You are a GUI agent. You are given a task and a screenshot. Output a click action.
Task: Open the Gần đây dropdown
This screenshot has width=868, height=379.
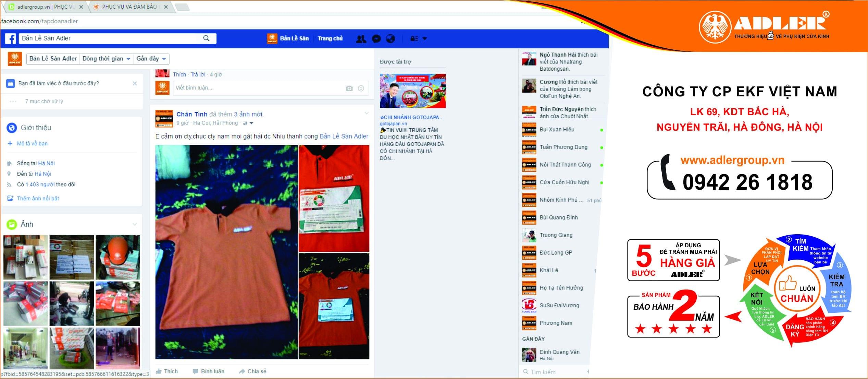151,59
